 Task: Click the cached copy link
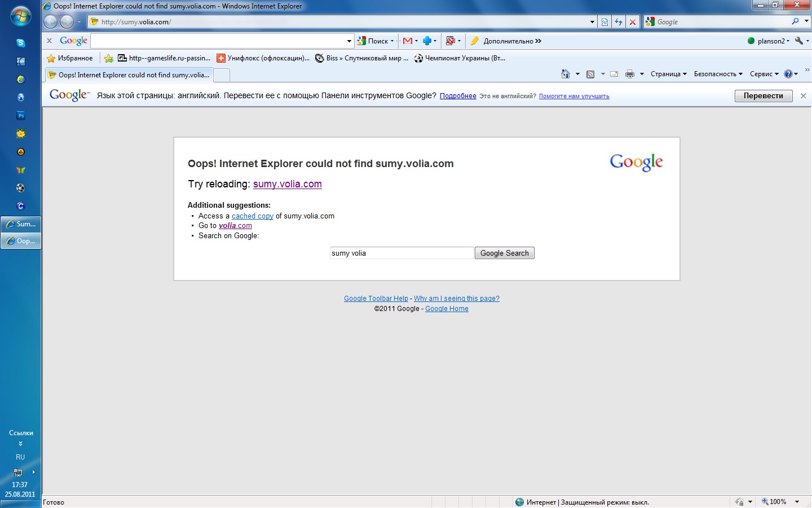pyautogui.click(x=252, y=216)
